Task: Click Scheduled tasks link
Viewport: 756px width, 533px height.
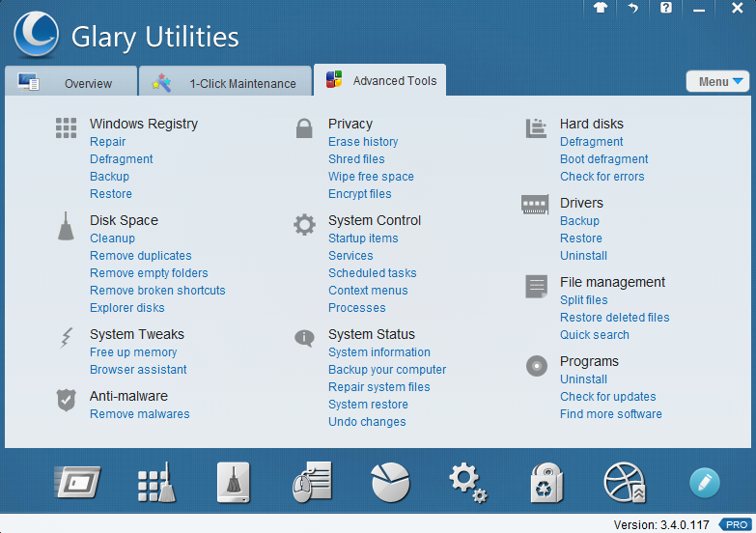Action: point(373,273)
